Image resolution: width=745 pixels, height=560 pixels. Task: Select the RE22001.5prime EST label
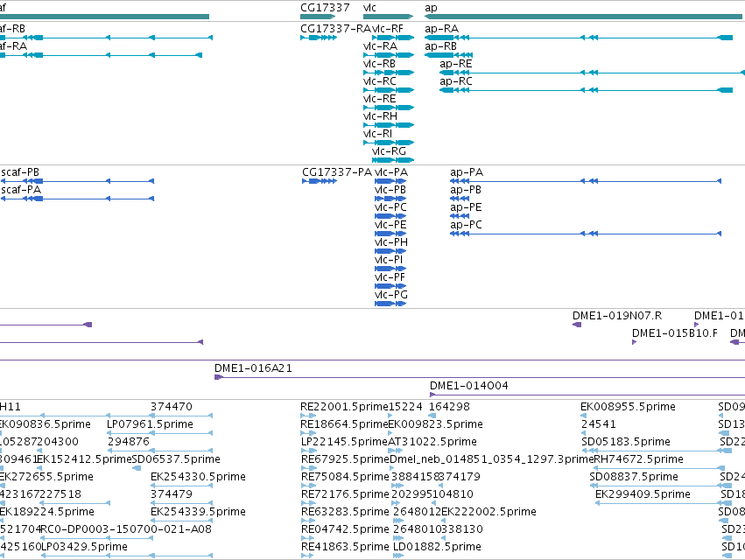(x=344, y=407)
